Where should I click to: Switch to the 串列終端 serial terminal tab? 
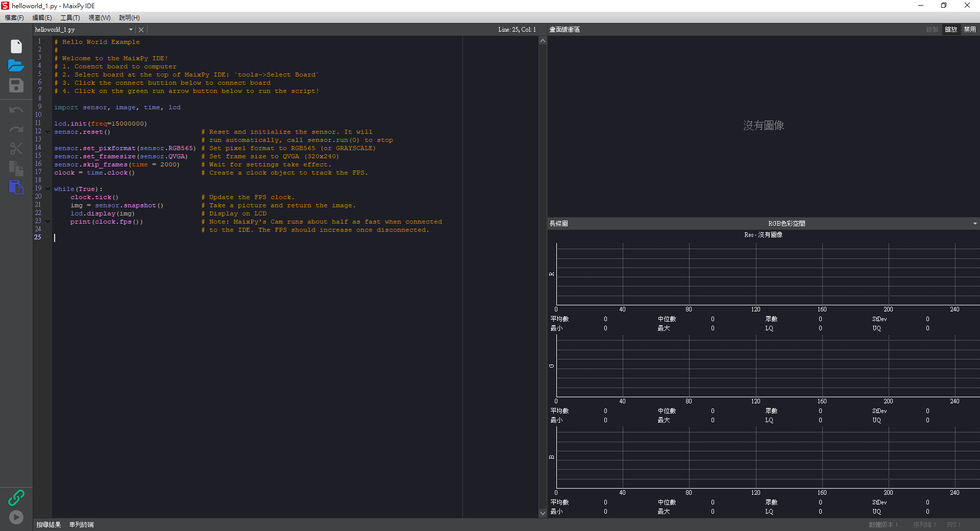point(81,524)
